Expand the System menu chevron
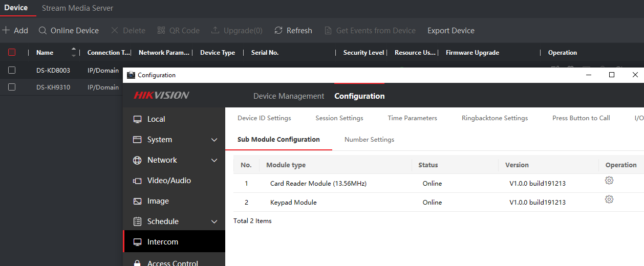This screenshot has width=644, height=266. (x=214, y=140)
